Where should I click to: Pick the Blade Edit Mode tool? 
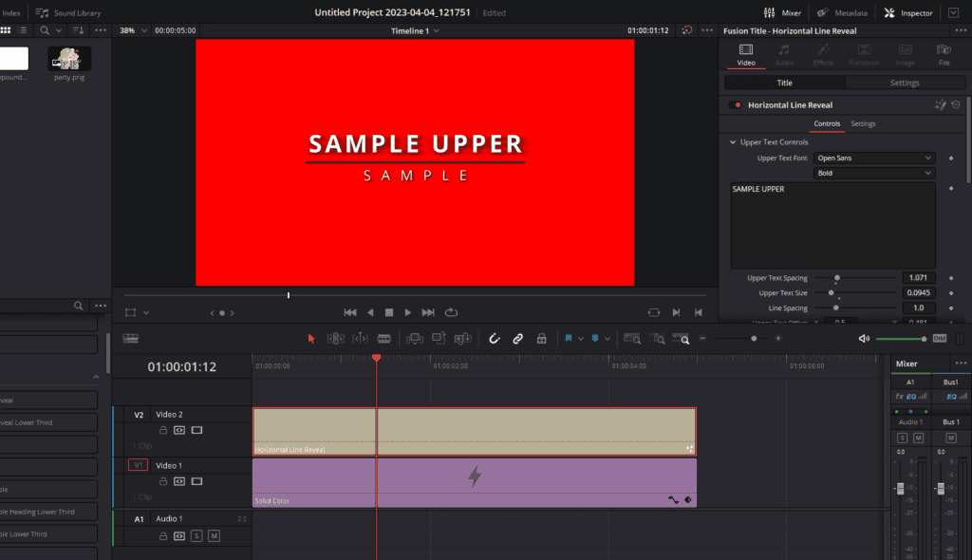pos(384,339)
